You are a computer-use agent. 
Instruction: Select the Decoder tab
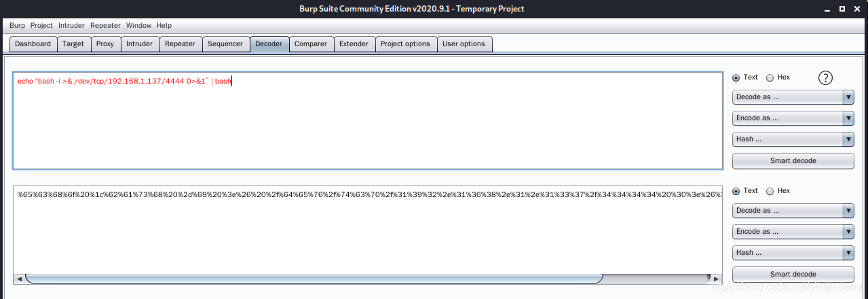click(269, 44)
